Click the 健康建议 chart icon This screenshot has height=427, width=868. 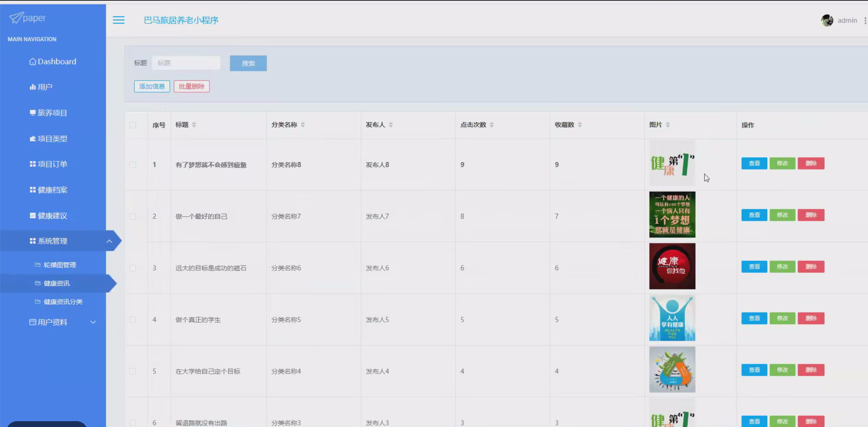coord(33,216)
